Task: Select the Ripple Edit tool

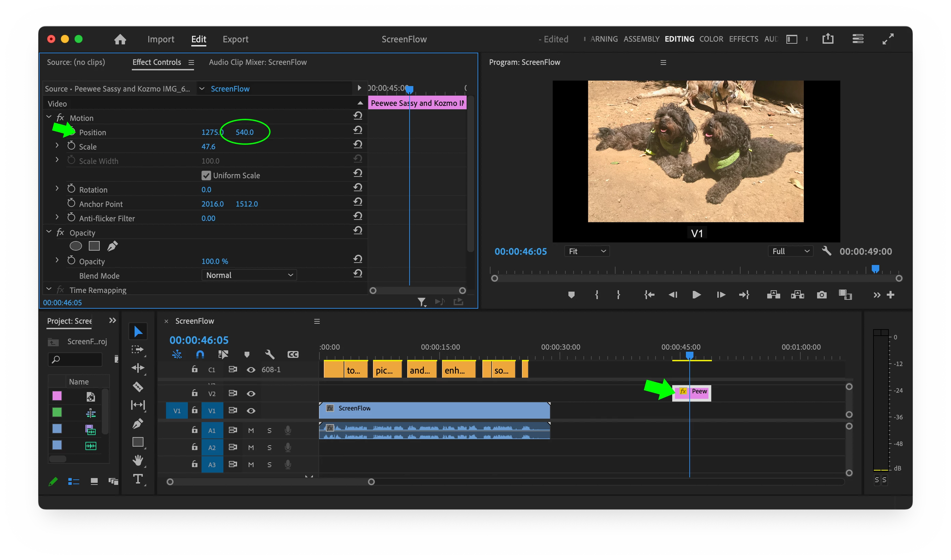Action: [138, 368]
